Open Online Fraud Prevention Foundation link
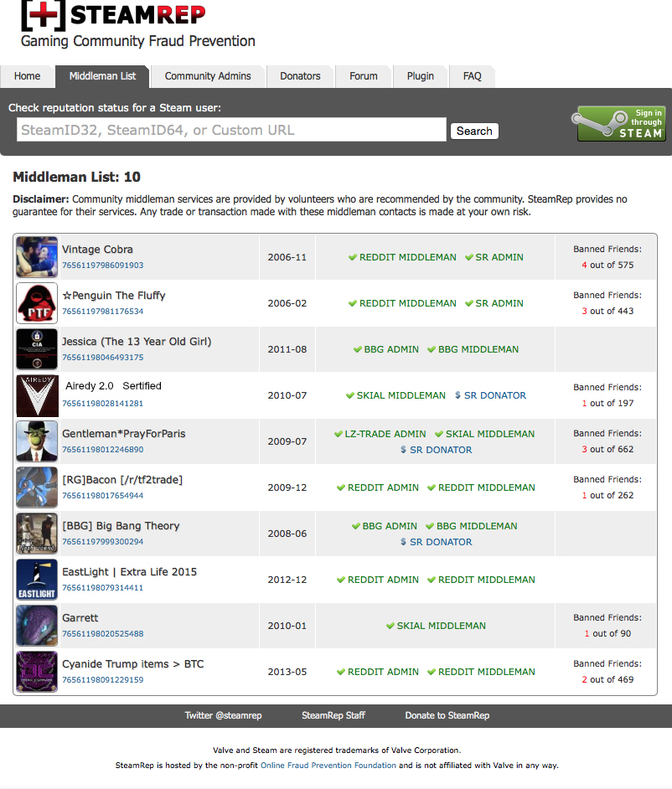This screenshot has height=789, width=672. click(328, 766)
